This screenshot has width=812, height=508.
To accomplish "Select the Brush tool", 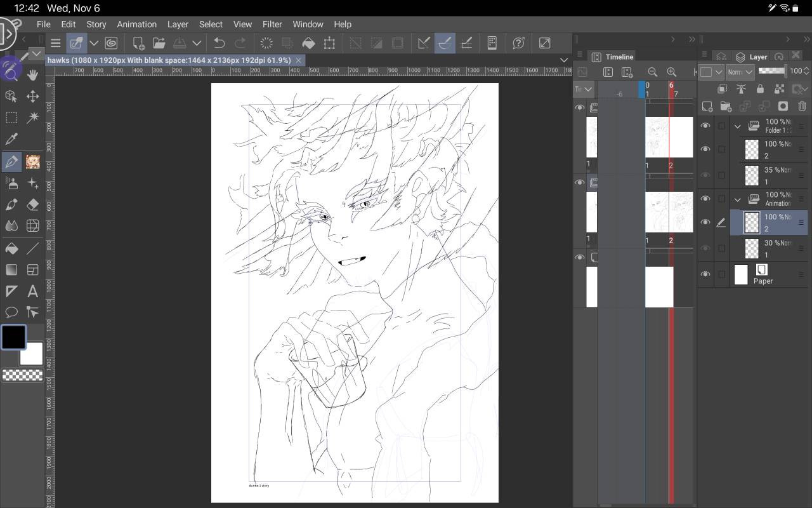I will click(x=11, y=204).
